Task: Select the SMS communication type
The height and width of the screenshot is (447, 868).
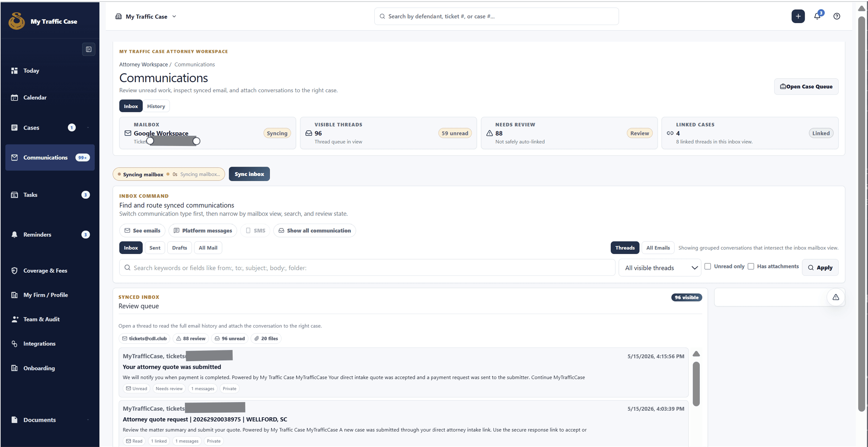Action: [255, 231]
